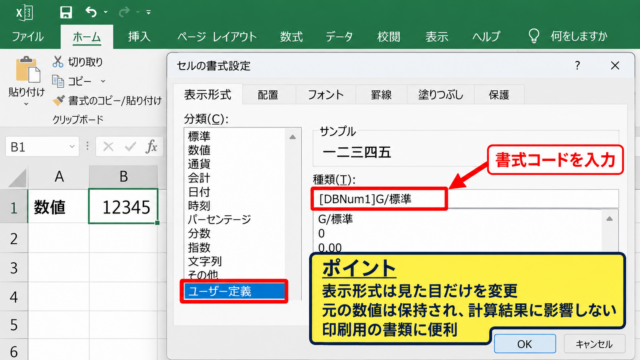This screenshot has width=640, height=360.
Task: Click cell B1 containing 12345
Action: 123,207
